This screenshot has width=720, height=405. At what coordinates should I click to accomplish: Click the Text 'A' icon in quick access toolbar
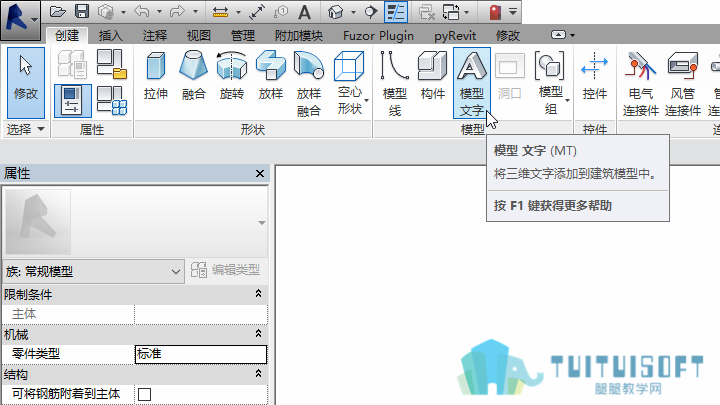304,12
